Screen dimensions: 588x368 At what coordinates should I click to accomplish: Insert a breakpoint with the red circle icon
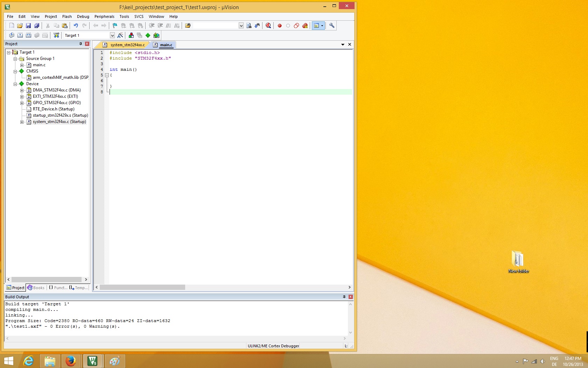coord(280,26)
